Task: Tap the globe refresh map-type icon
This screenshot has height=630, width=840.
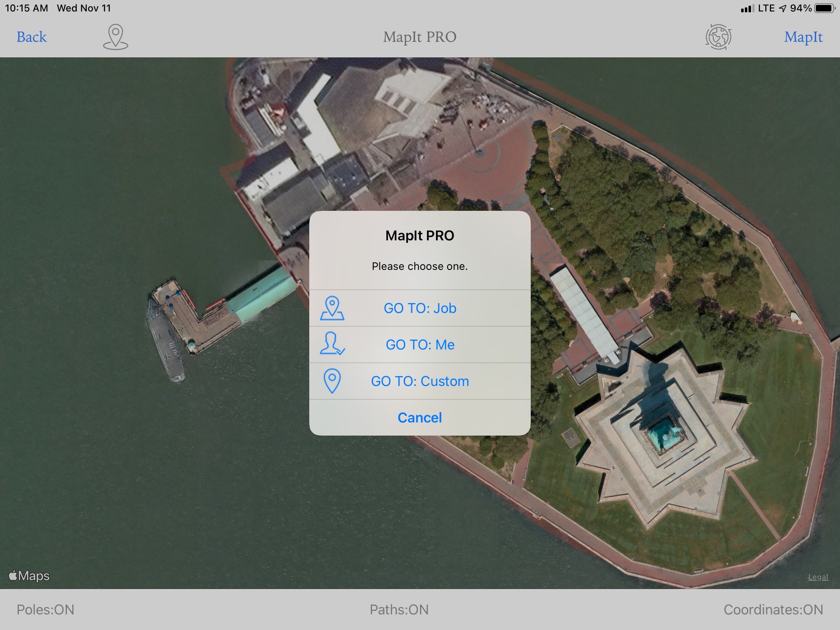Action: pos(718,37)
